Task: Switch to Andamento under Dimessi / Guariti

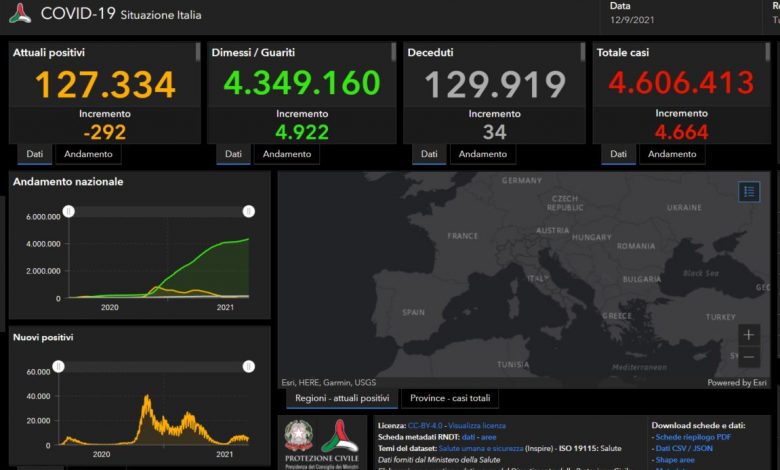Action: 286,154
